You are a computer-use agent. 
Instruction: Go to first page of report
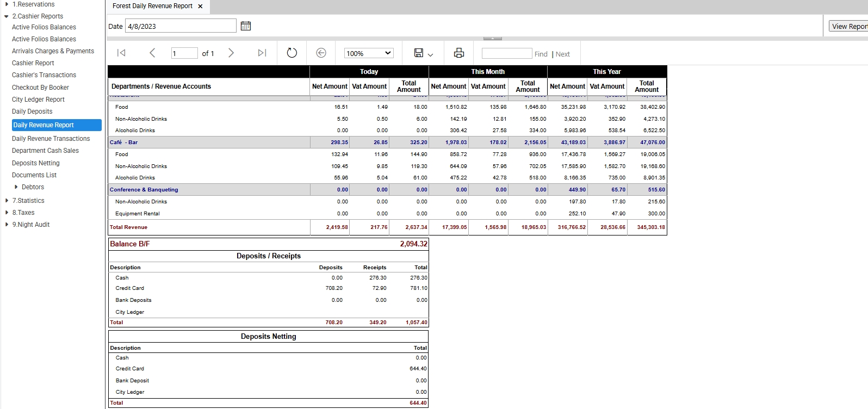click(x=121, y=53)
